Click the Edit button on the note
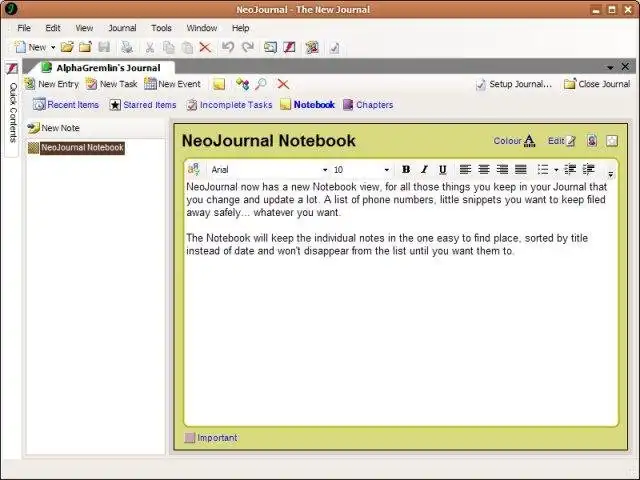This screenshot has height=480, width=640. [562, 141]
